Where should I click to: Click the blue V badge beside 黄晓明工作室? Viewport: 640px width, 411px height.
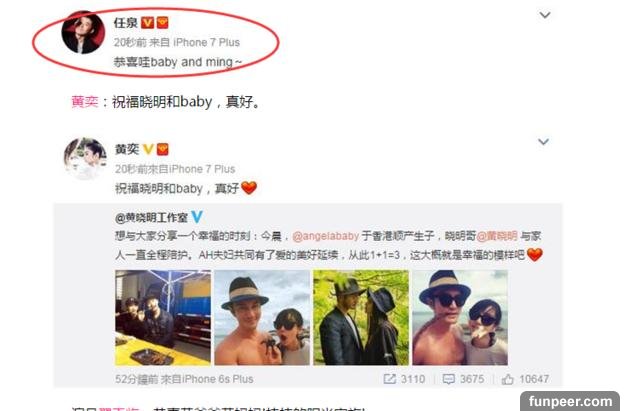pos(197,217)
